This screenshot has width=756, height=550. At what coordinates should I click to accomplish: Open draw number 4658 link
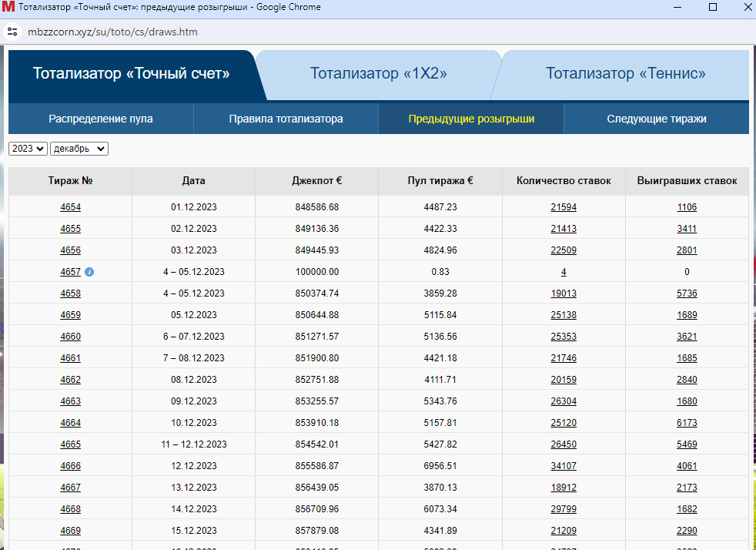coord(70,293)
